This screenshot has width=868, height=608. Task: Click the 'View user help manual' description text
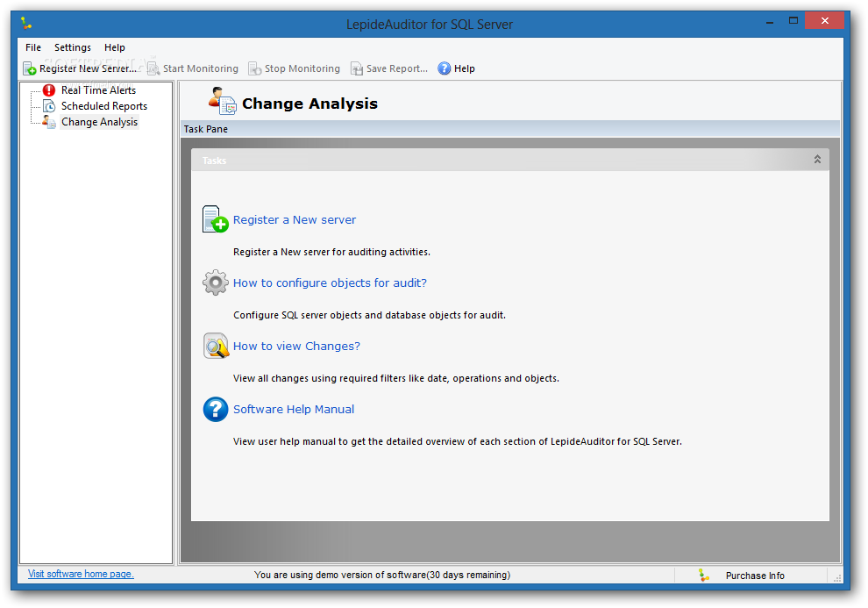point(458,441)
